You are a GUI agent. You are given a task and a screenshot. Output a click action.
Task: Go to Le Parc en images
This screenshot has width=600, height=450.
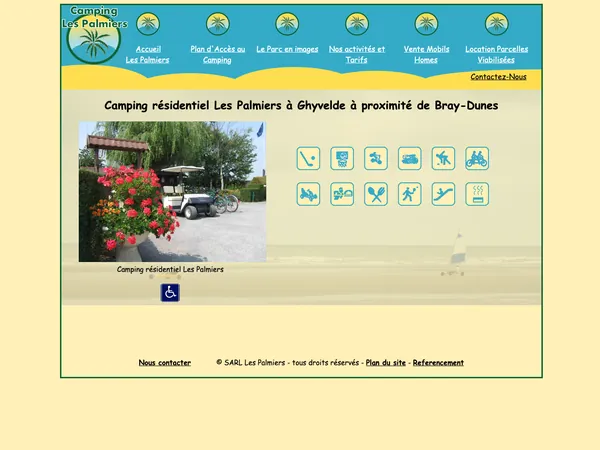[x=287, y=49]
